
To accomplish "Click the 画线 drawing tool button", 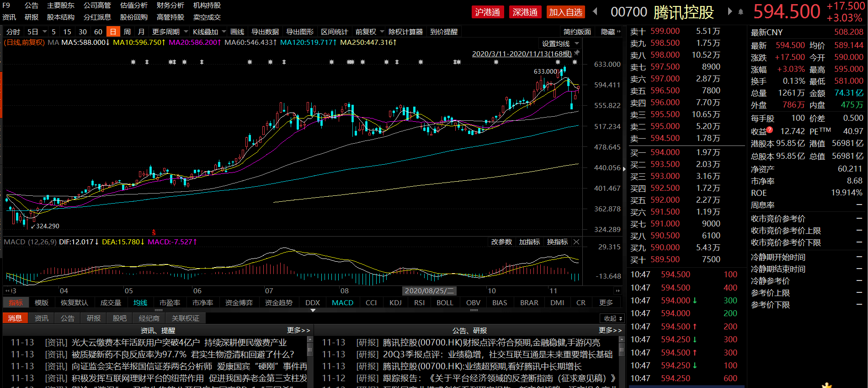I will pos(238,32).
